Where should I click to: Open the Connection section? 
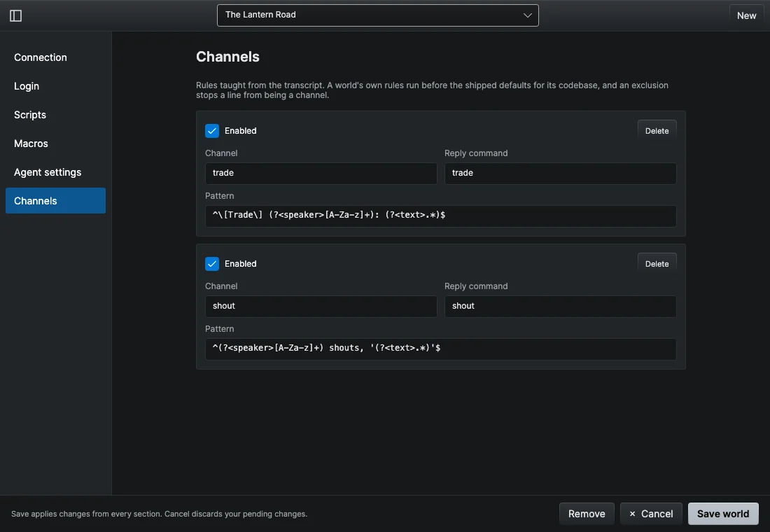[x=55, y=57]
